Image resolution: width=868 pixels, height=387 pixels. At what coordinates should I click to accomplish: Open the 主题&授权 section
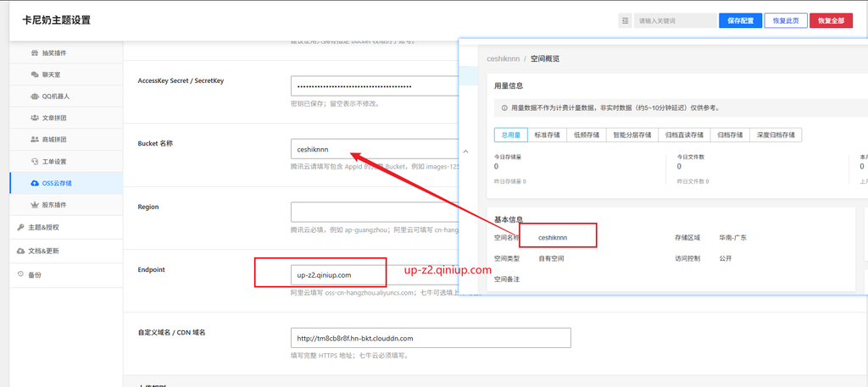coord(66,227)
